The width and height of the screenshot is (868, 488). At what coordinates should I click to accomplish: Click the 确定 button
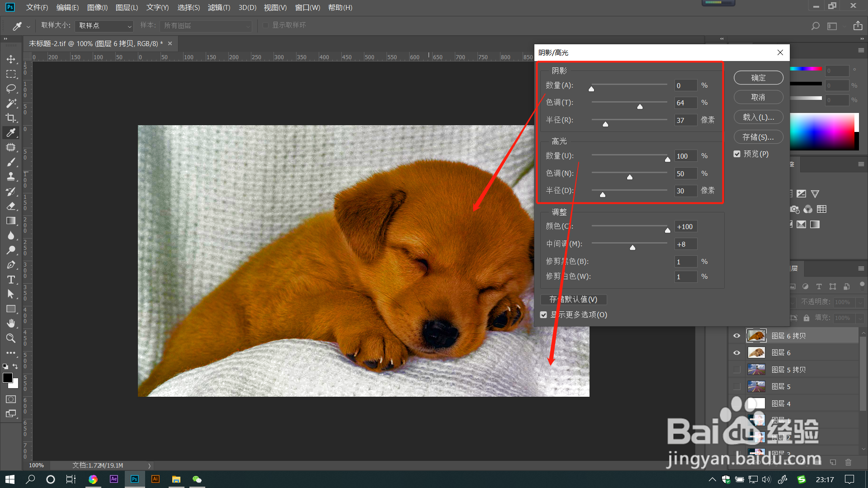(x=758, y=78)
